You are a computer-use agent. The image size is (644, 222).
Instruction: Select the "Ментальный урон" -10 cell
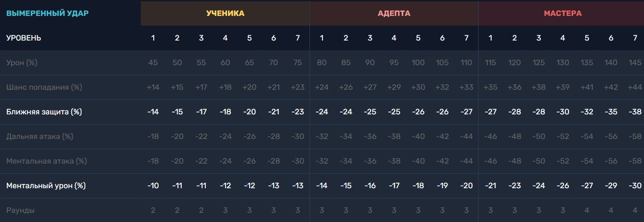(x=153, y=186)
